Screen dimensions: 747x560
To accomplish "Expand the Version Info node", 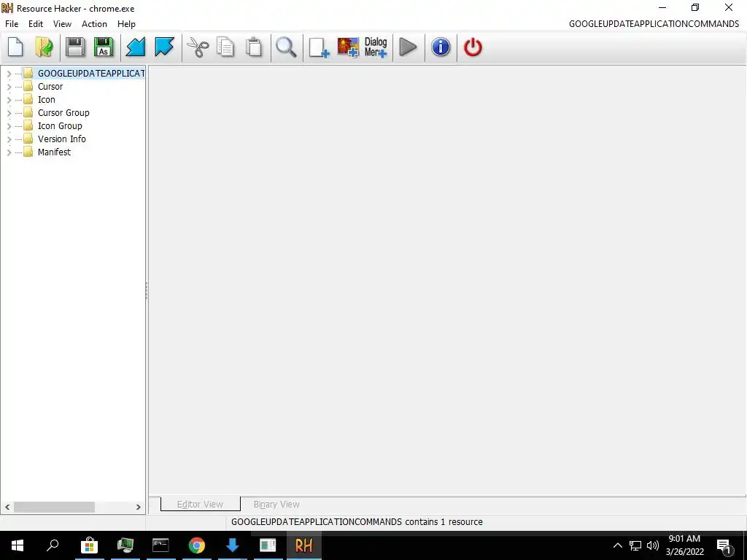I will (9, 139).
